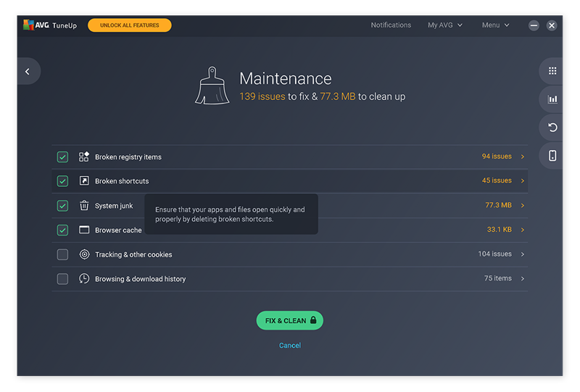Check the Browsing & download history checkbox
Screen dimensions: 580x392
(x=62, y=279)
